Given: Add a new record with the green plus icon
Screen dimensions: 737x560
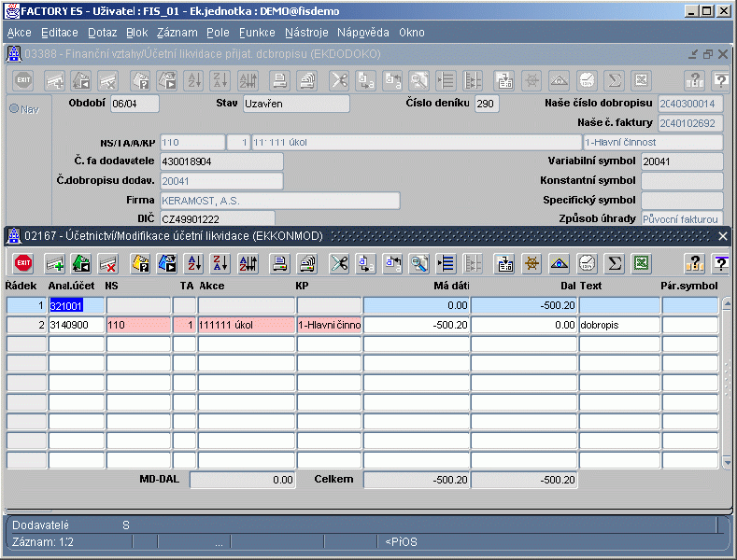Looking at the screenshot, I should (55, 263).
